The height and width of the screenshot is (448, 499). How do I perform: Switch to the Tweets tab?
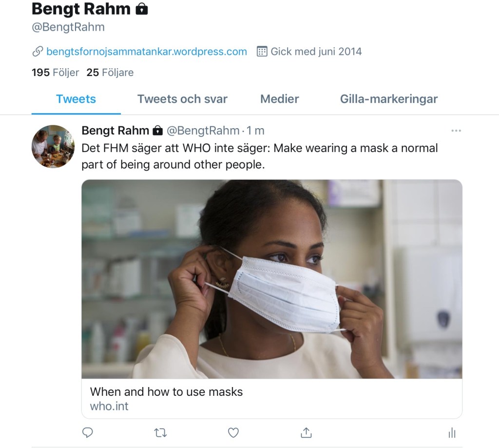(76, 99)
